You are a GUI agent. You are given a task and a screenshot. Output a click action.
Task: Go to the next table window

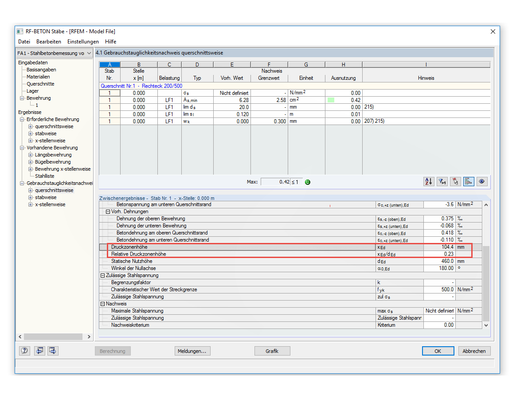53,351
